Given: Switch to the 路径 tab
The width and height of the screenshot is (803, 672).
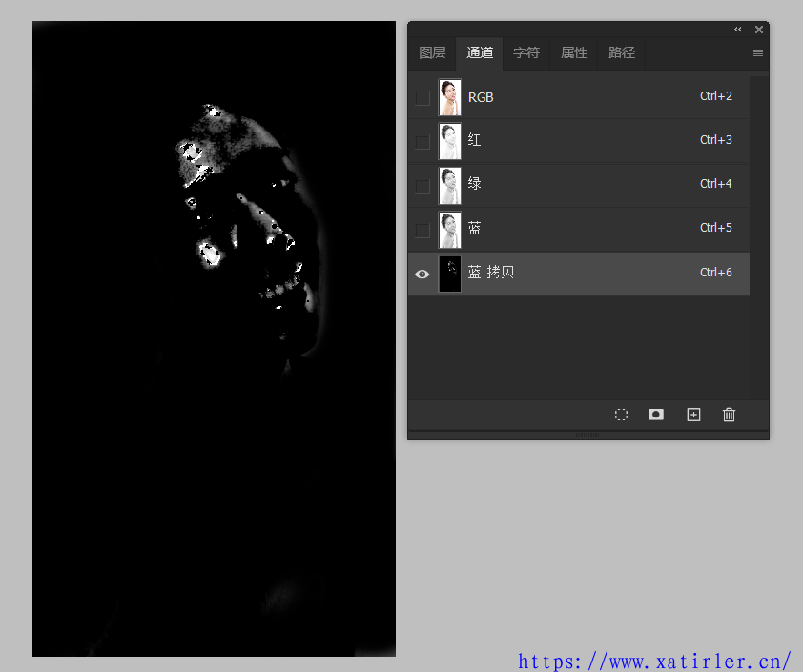Looking at the screenshot, I should [621, 52].
